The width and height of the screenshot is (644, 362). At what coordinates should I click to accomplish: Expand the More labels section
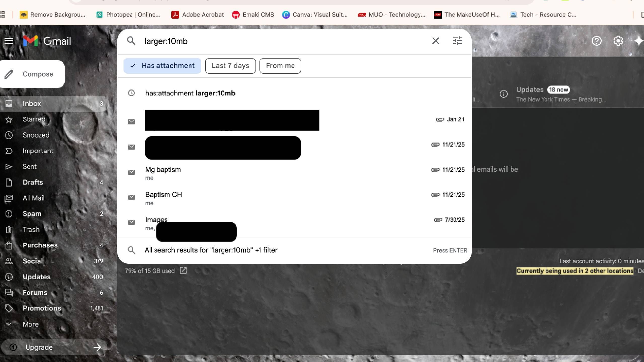click(30, 324)
